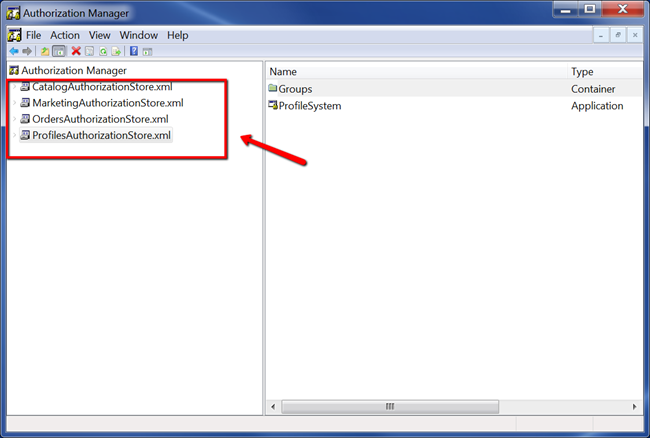650x438 pixels.
Task: Click the MarketingAuthorizationStore.xml store icon
Action: (25, 102)
